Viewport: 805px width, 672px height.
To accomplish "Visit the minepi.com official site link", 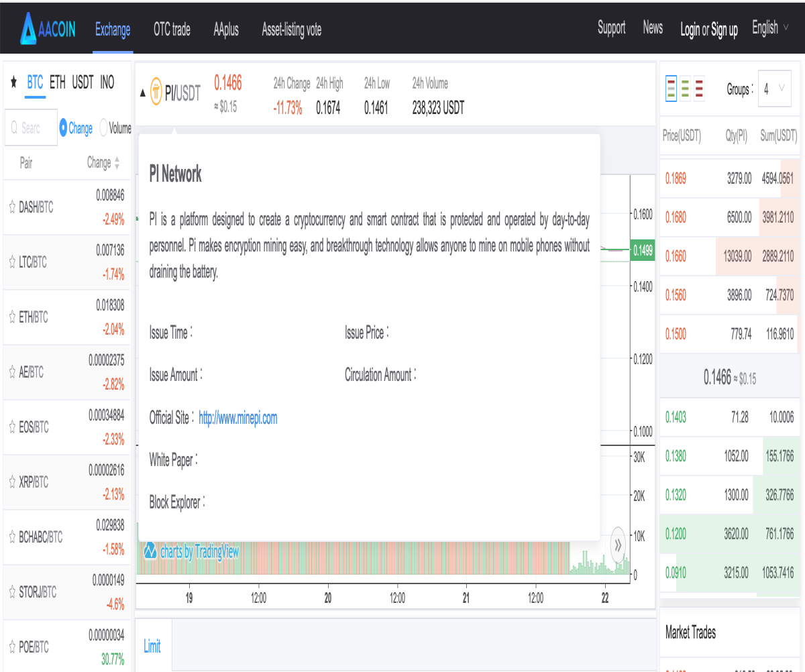I will (238, 418).
